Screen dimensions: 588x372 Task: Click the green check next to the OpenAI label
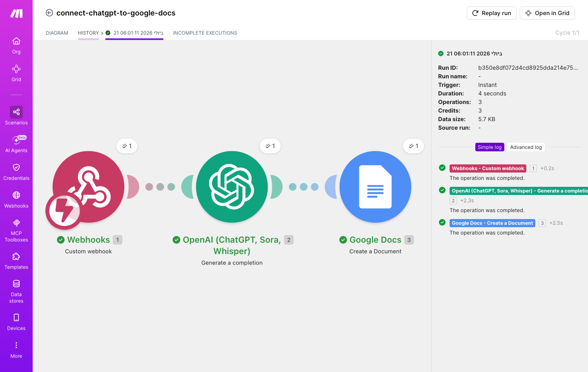(x=176, y=240)
